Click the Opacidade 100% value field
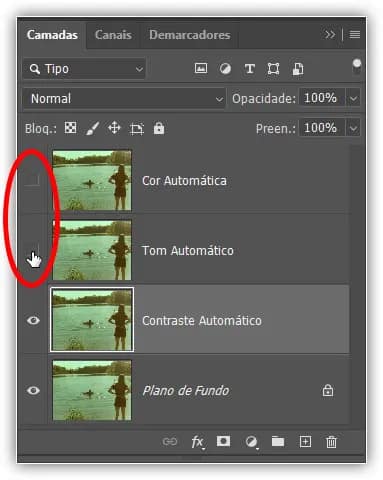Image resolution: width=383 pixels, height=480 pixels. click(x=322, y=98)
